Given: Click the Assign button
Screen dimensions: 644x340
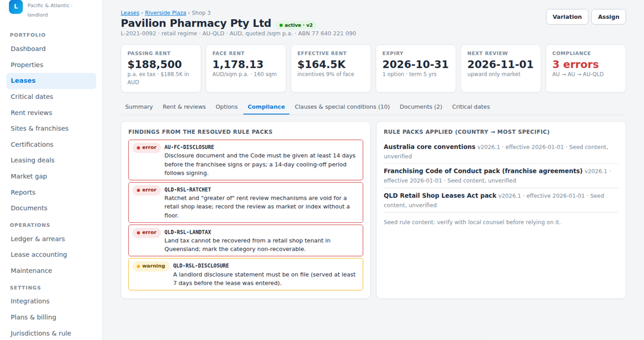Looking at the screenshot, I should pyautogui.click(x=609, y=17).
